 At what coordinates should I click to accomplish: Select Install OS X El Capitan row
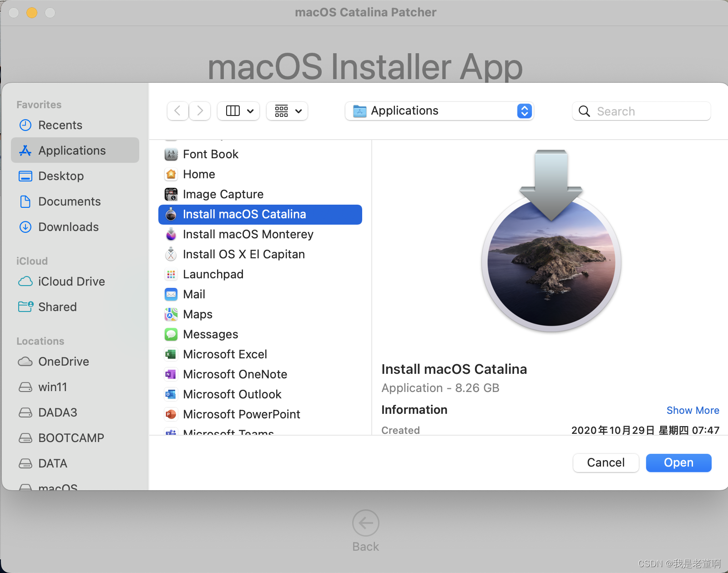[x=260, y=254]
